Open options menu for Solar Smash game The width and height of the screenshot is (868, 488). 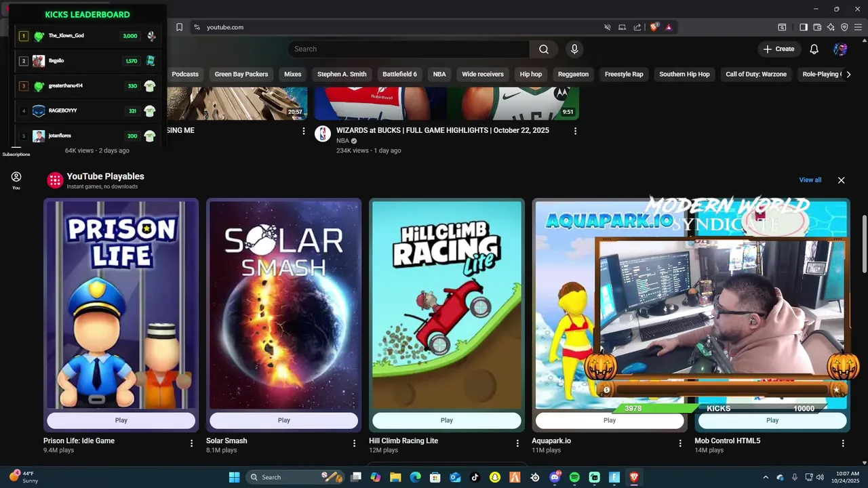tap(354, 443)
